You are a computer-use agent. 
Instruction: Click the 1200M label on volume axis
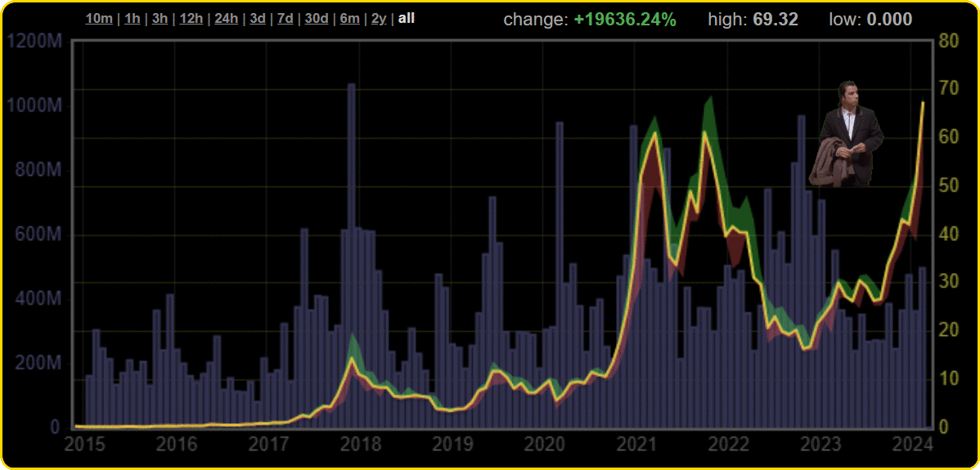(x=34, y=42)
